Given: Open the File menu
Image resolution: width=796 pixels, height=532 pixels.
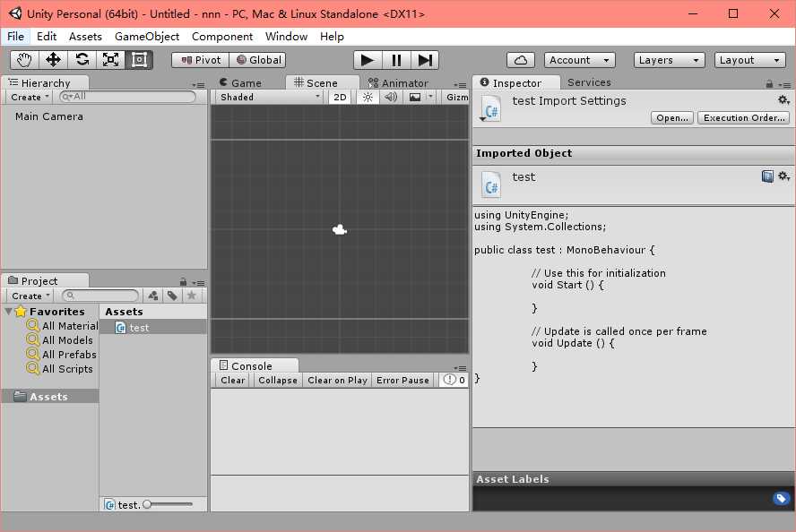Looking at the screenshot, I should click(x=15, y=37).
